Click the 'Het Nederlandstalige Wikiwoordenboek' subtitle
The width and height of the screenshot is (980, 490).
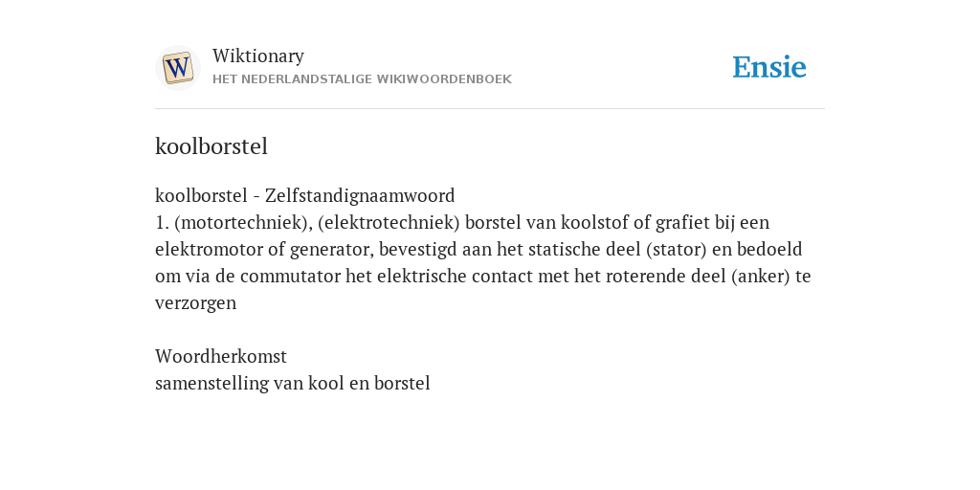[x=362, y=79]
